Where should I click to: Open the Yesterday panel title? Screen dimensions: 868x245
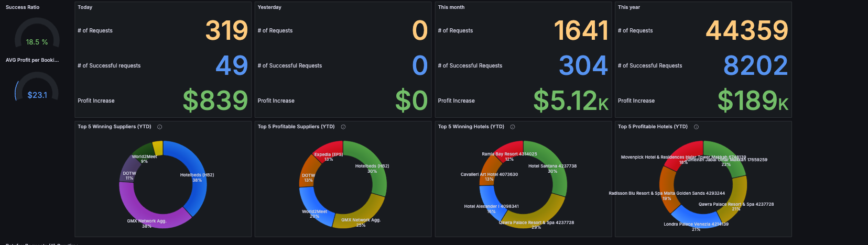point(269,7)
